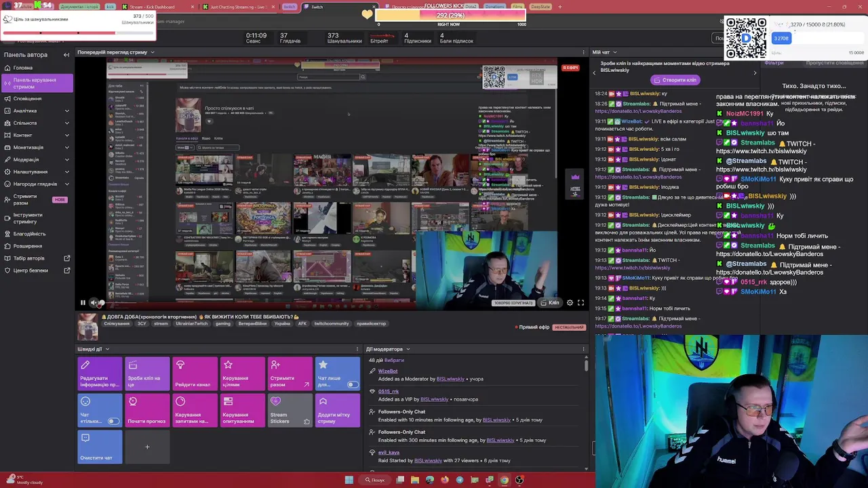Expand the Монетизація sidebar section
This screenshot has width=868, height=488.
point(66,147)
